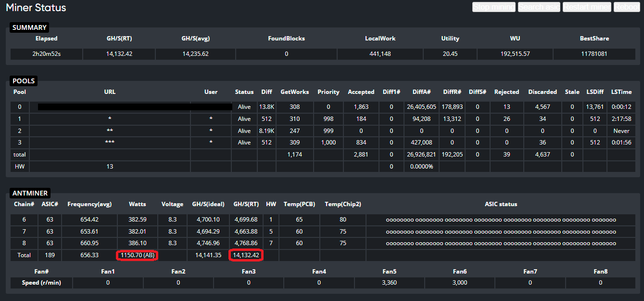Click the redacted URL of pool 0
The image size is (644, 301).
[135, 106]
